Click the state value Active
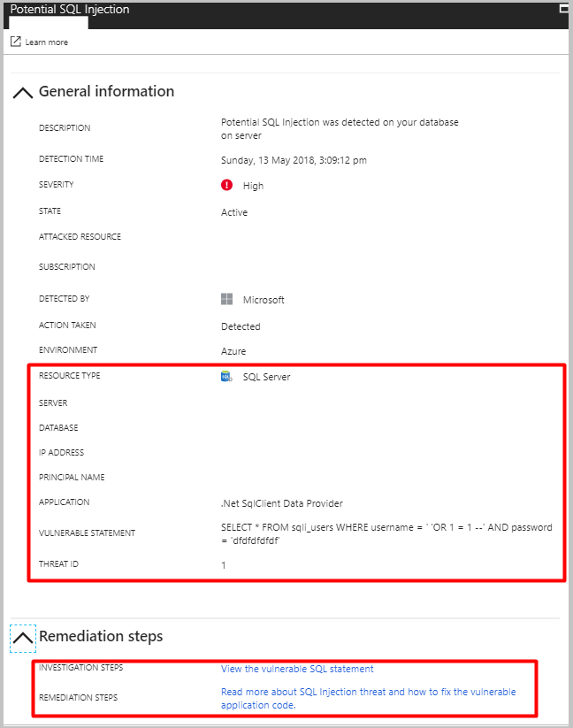Screen dimensions: 573x728 pyautogui.click(x=234, y=212)
